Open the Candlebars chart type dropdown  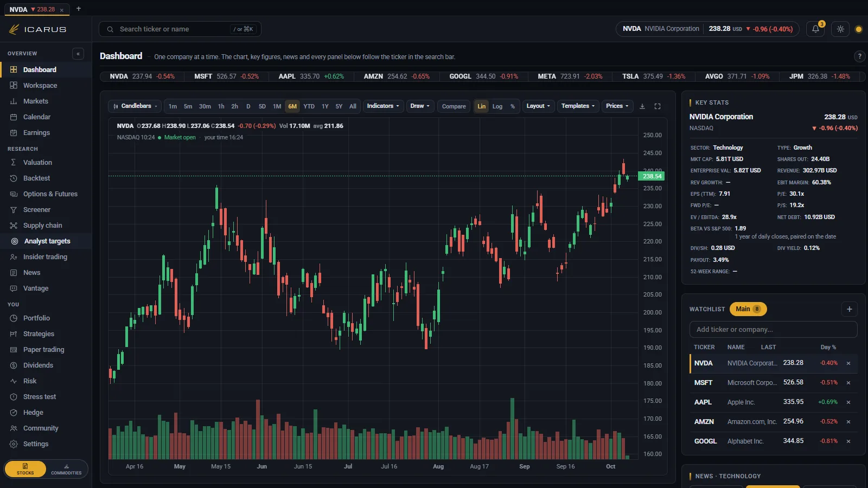coord(135,106)
